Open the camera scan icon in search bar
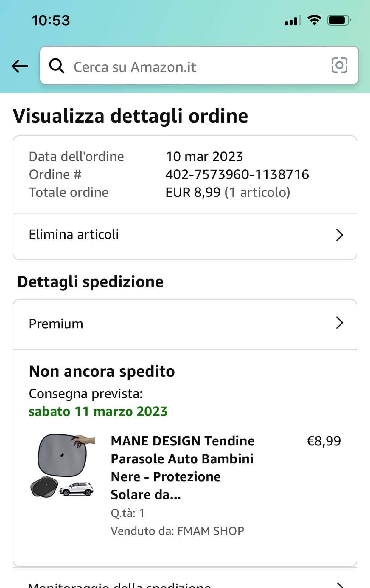370x588 pixels. [x=339, y=65]
